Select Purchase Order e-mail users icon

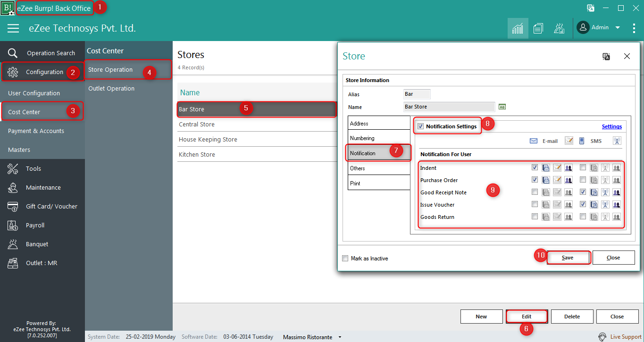[x=569, y=180]
